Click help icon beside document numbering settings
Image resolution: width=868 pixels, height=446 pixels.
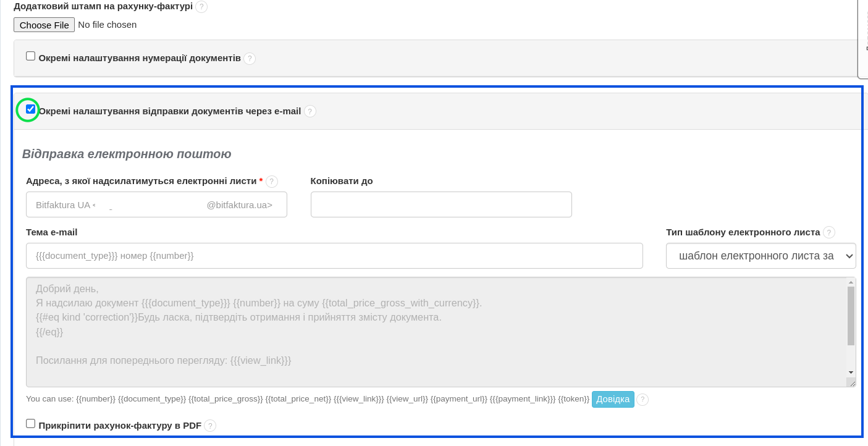250,59
